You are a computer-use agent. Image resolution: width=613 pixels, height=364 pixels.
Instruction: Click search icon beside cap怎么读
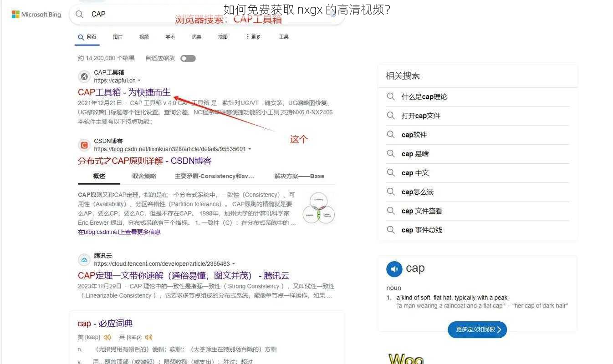click(x=391, y=192)
